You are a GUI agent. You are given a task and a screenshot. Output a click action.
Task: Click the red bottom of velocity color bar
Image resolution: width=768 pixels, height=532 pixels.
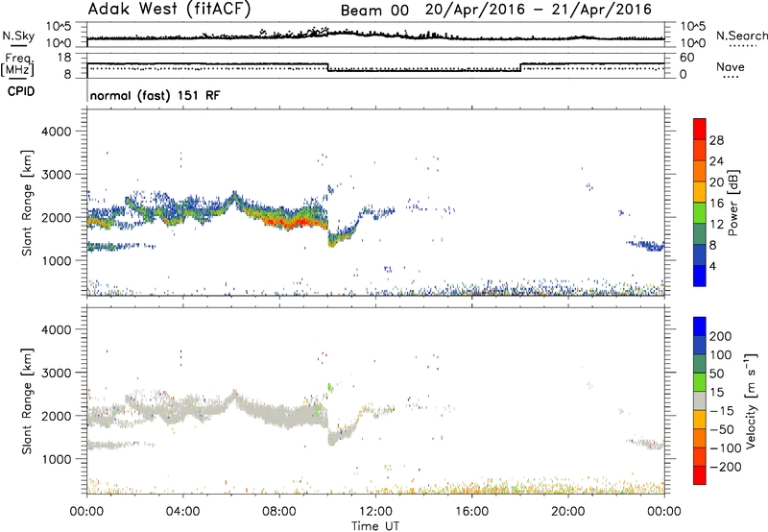click(700, 475)
